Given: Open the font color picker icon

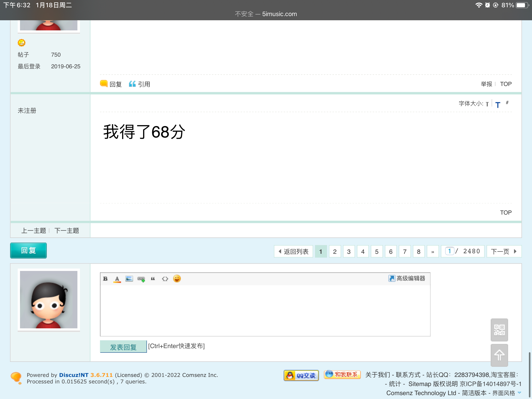Looking at the screenshot, I should [x=117, y=279].
